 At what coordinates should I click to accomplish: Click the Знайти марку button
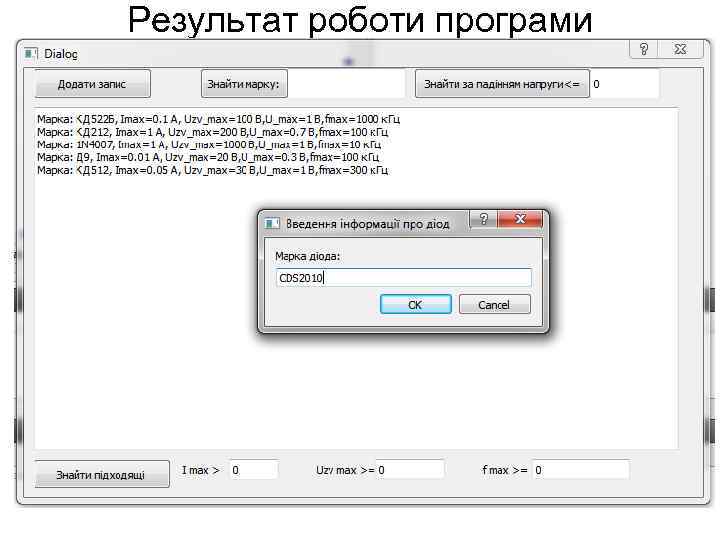pyautogui.click(x=244, y=84)
